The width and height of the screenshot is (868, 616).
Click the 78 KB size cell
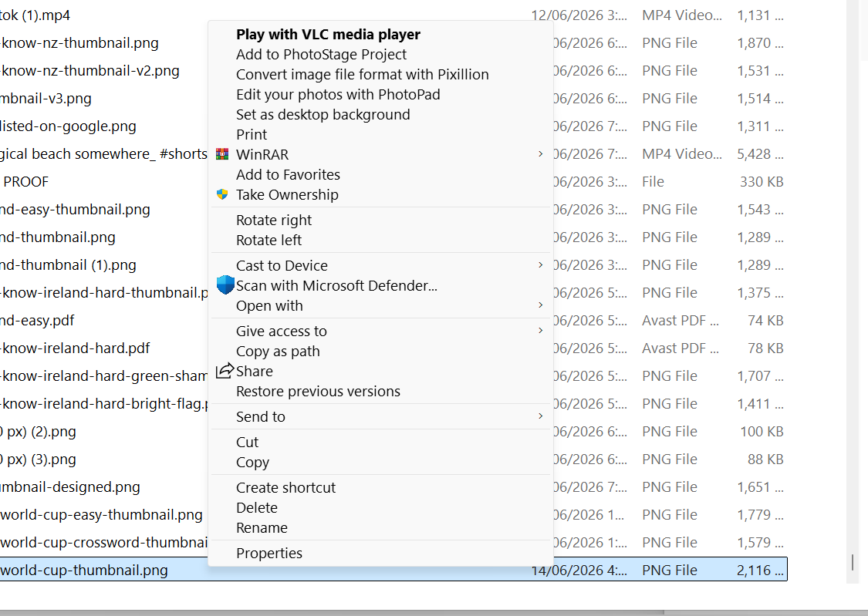point(765,348)
